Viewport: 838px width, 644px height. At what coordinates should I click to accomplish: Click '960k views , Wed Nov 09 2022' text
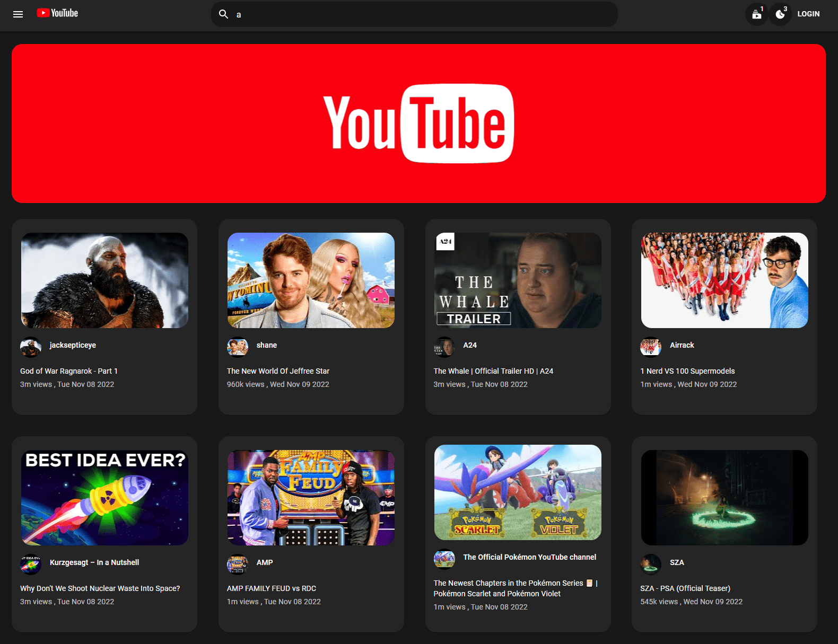point(278,384)
